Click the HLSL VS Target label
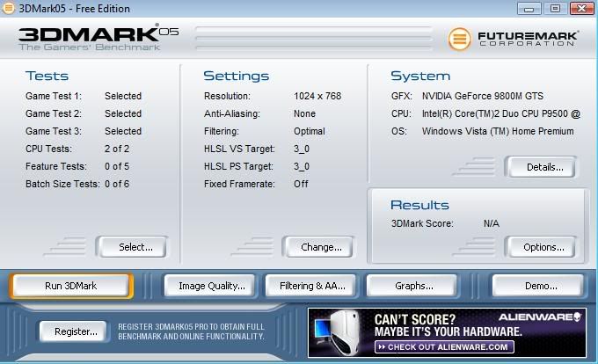The height and width of the screenshot is (364, 598). pos(239,149)
